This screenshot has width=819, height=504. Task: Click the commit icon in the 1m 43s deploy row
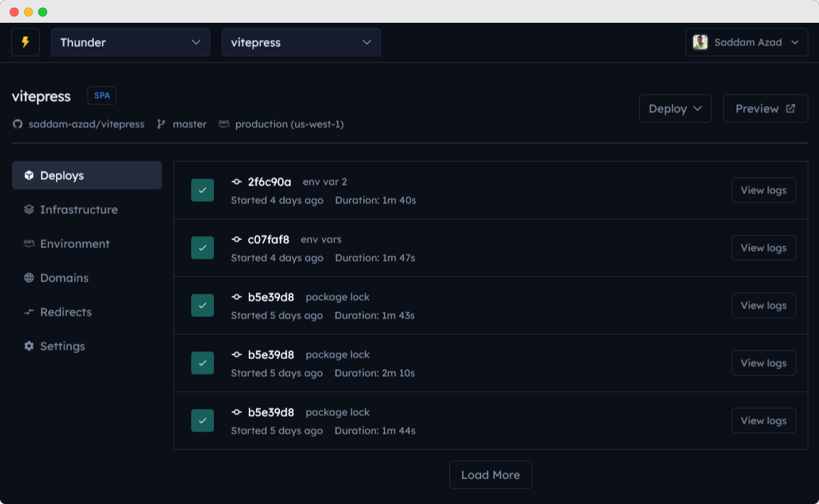(x=237, y=296)
